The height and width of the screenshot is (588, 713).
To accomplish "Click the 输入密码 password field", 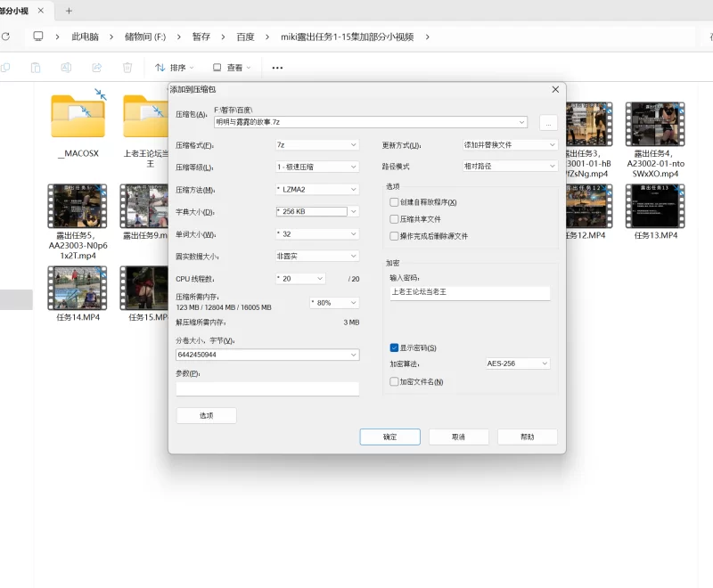I will 470,292.
